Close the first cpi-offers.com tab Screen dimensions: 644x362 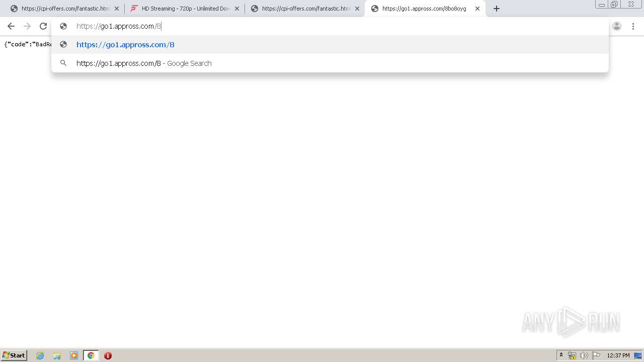[x=117, y=9]
